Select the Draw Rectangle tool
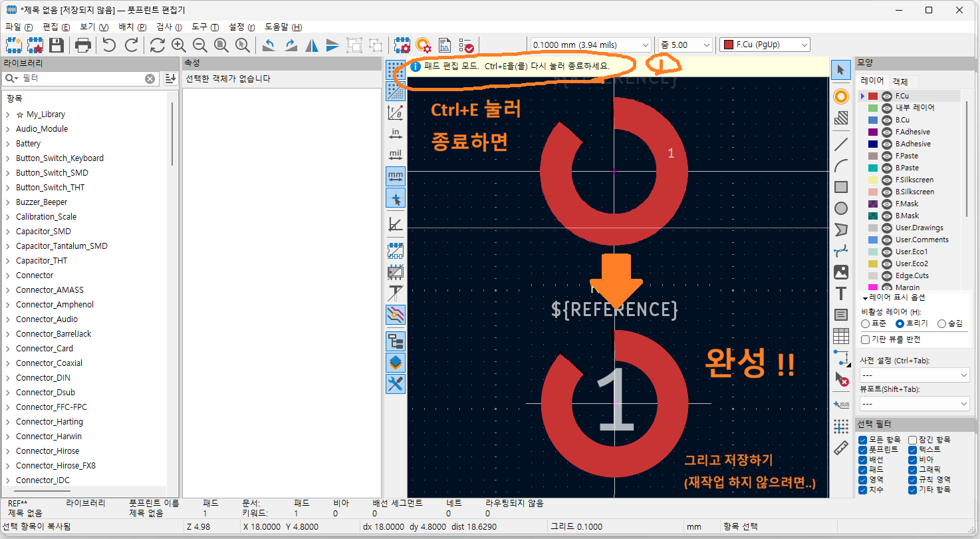 (x=841, y=187)
